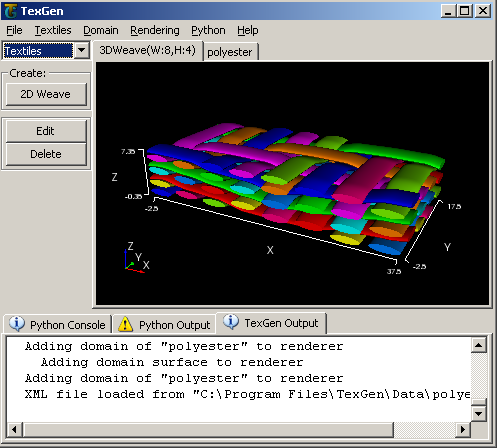Click the info icon on Python Console tab
This screenshot has height=448, width=497.
click(17, 323)
